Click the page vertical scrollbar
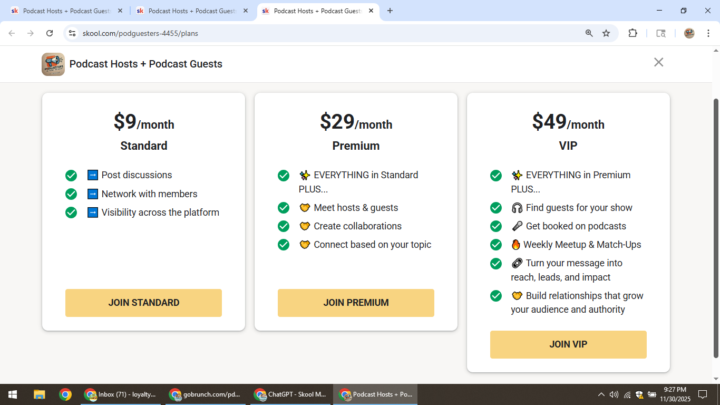This screenshot has width=720, height=405. [x=716, y=228]
